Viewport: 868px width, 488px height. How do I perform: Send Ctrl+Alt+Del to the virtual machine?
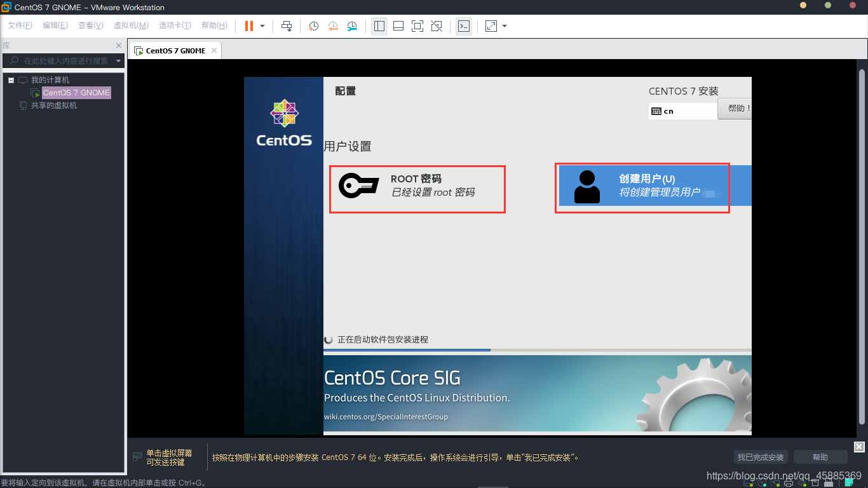point(287,26)
